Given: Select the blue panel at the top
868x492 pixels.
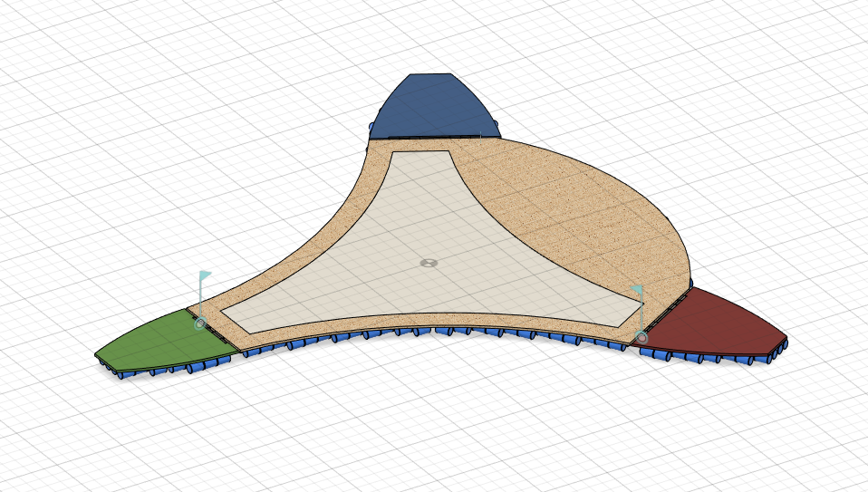Looking at the screenshot, I should [432, 109].
